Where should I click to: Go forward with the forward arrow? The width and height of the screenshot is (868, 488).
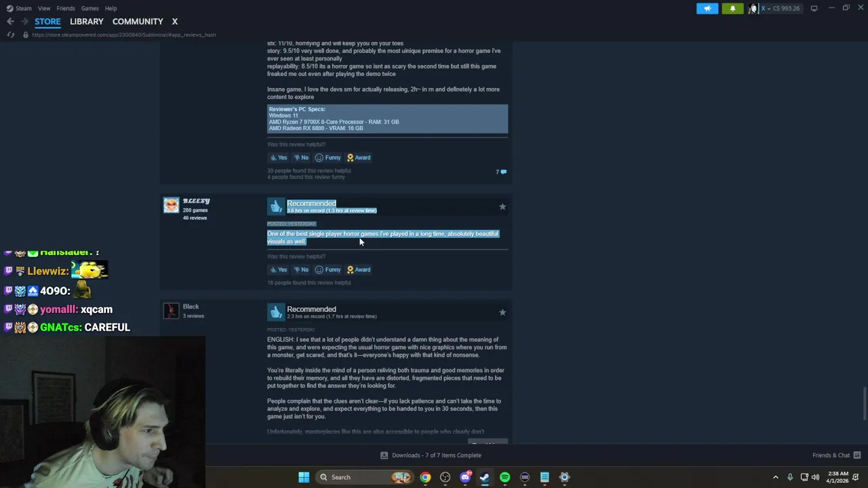[x=24, y=22]
